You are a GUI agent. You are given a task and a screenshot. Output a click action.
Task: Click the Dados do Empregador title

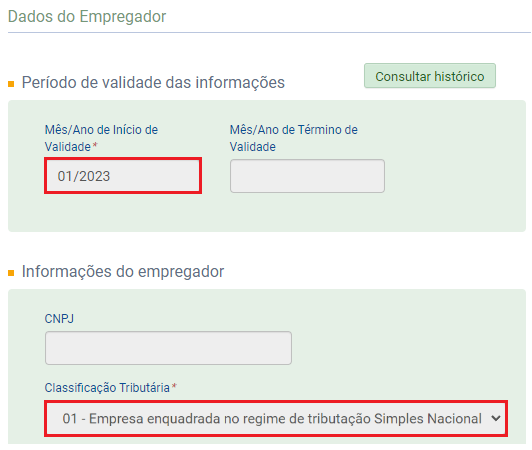point(87,16)
